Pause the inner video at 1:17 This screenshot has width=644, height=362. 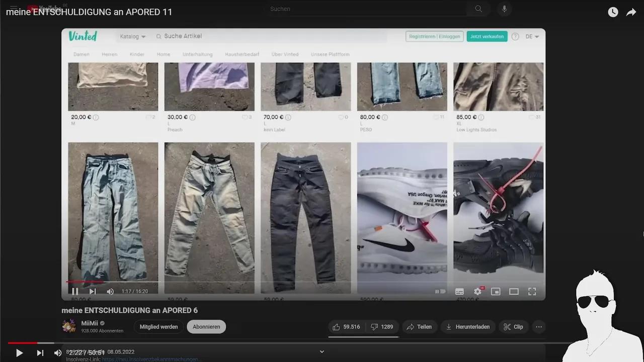click(x=75, y=291)
